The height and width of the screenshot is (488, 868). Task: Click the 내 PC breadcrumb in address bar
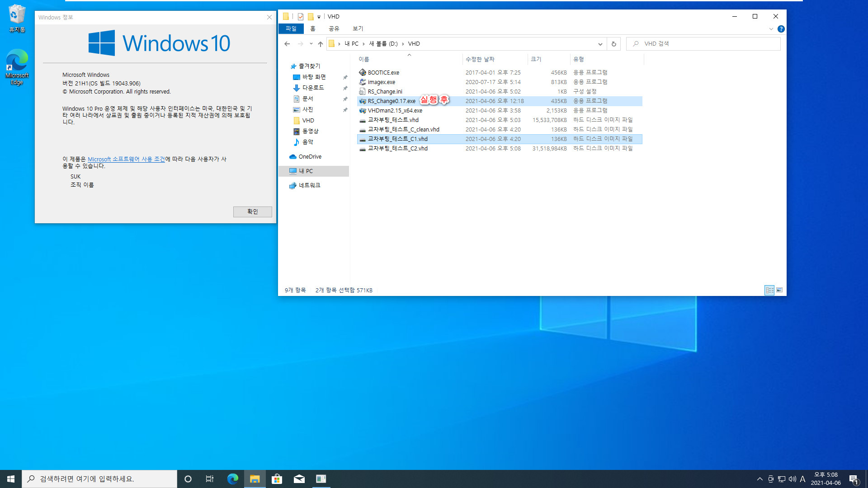351,44
